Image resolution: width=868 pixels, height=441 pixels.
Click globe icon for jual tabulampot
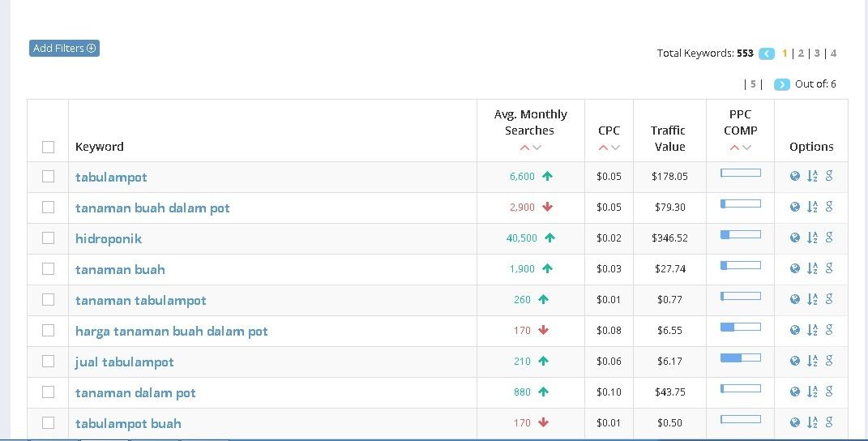795,362
